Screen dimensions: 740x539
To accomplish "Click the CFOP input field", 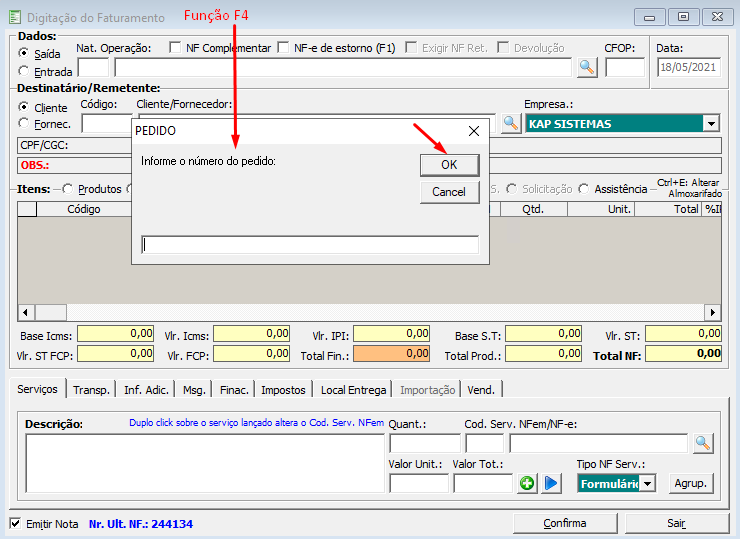I will pos(625,67).
